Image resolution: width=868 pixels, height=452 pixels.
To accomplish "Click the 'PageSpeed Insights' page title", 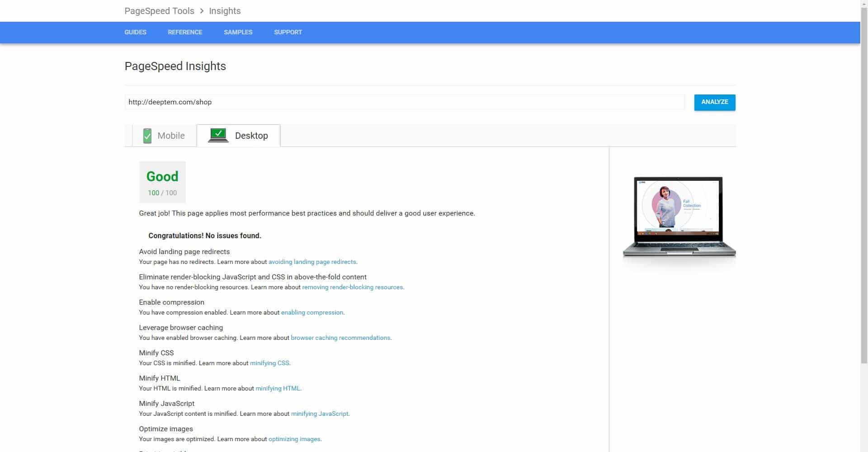I will [175, 66].
